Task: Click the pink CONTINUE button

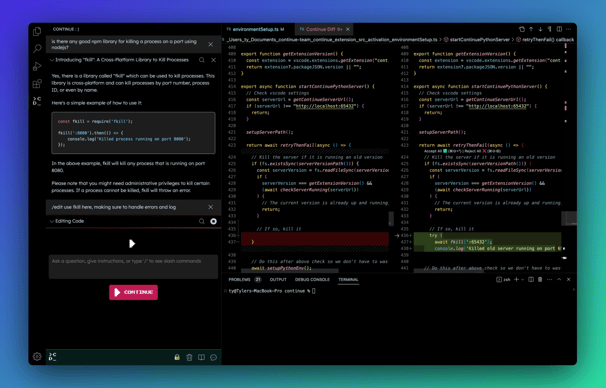Action: pyautogui.click(x=133, y=292)
